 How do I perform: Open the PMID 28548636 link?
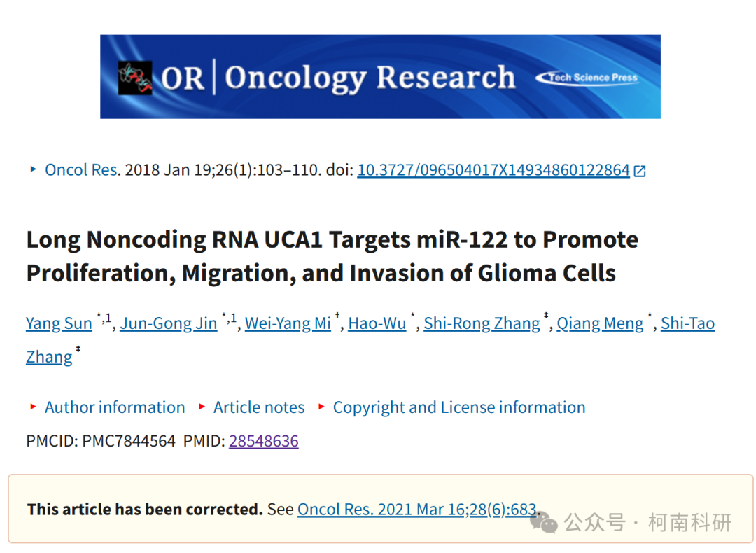(x=264, y=441)
